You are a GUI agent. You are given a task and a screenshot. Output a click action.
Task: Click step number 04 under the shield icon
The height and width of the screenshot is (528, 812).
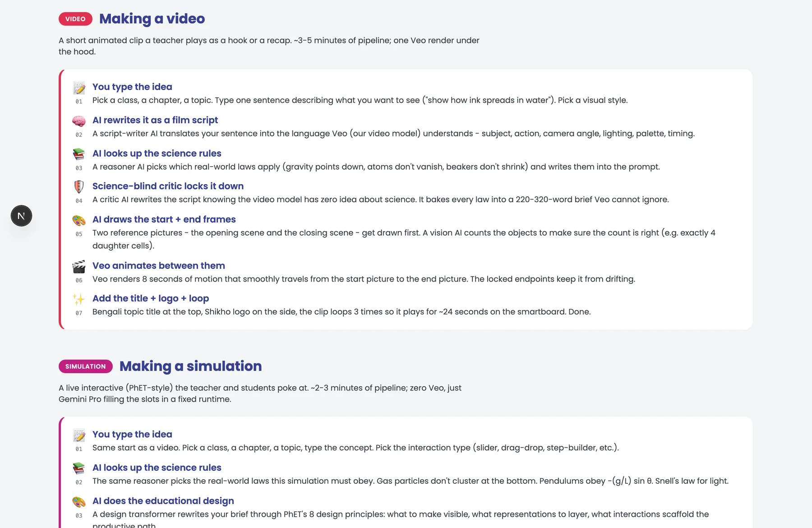[79, 201]
